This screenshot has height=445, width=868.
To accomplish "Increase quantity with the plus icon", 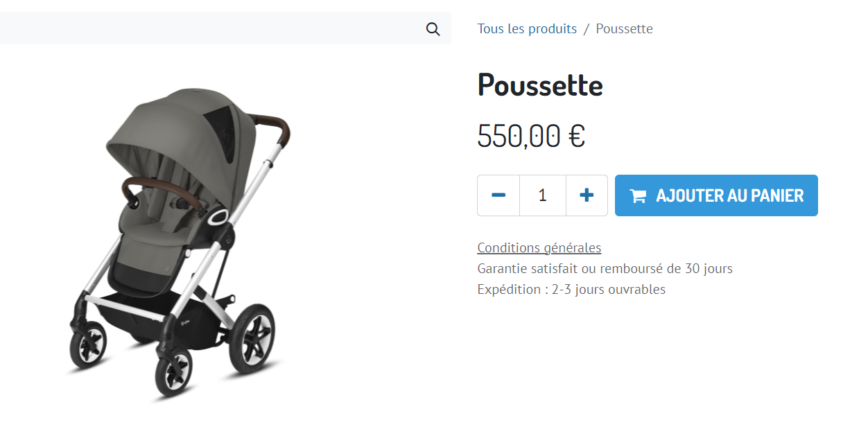I will coord(587,195).
